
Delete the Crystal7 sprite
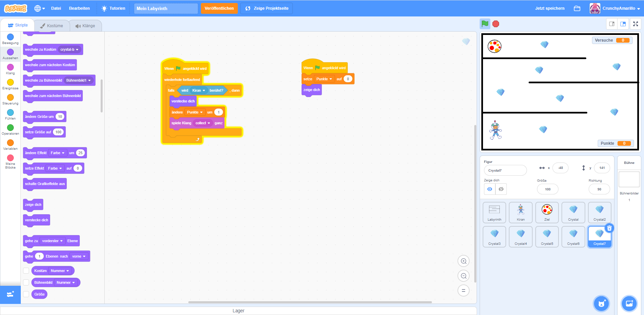pos(609,228)
